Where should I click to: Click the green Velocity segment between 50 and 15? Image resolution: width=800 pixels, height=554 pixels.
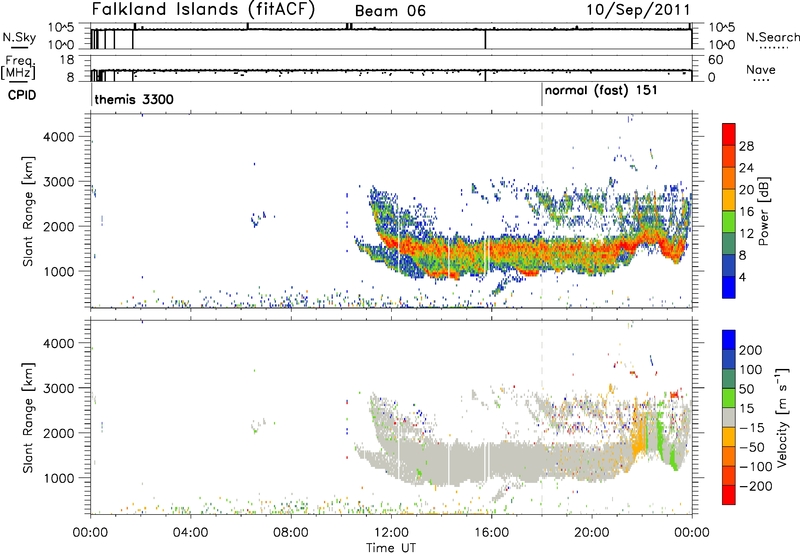729,398
